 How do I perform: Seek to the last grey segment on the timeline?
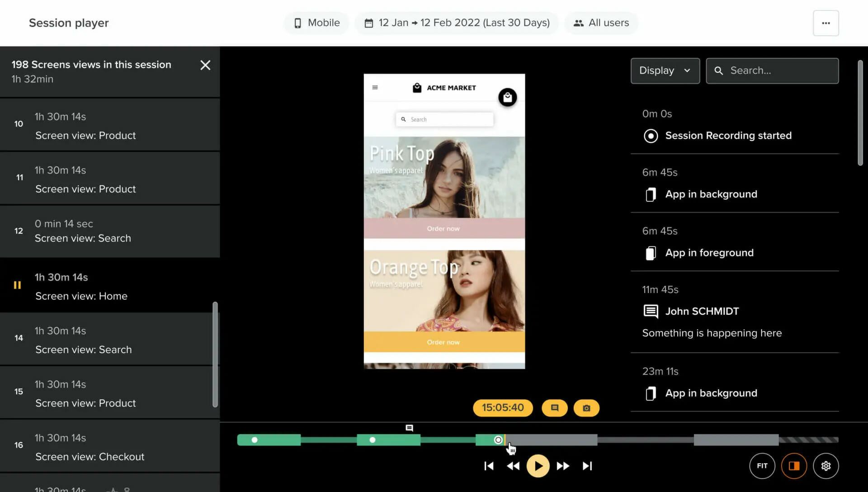736,440
